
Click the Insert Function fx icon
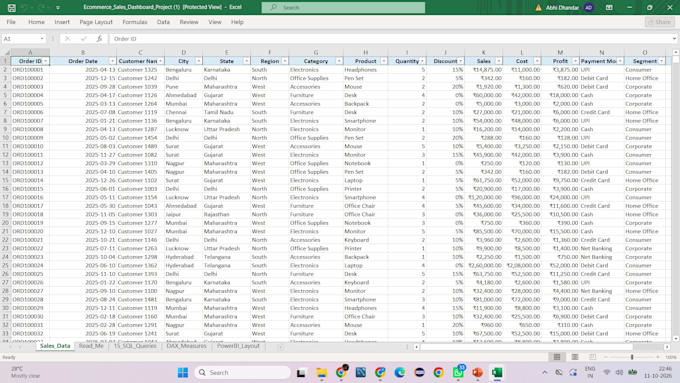pos(99,39)
